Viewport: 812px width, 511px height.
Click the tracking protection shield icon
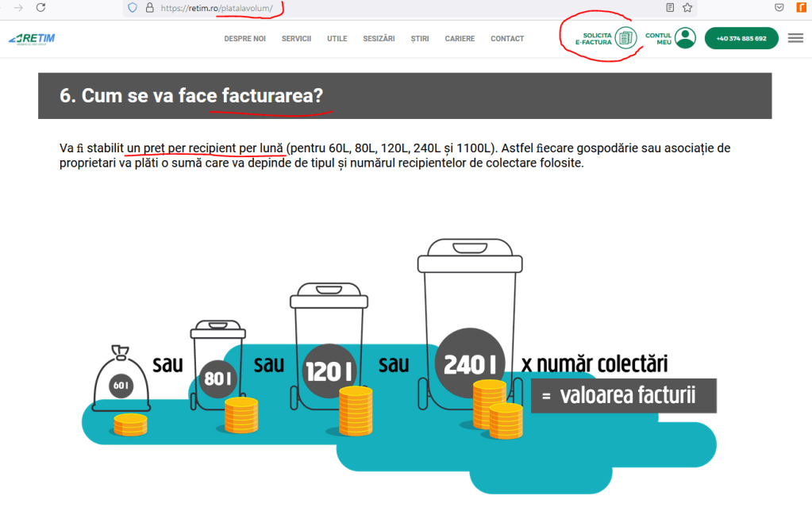tap(133, 7)
